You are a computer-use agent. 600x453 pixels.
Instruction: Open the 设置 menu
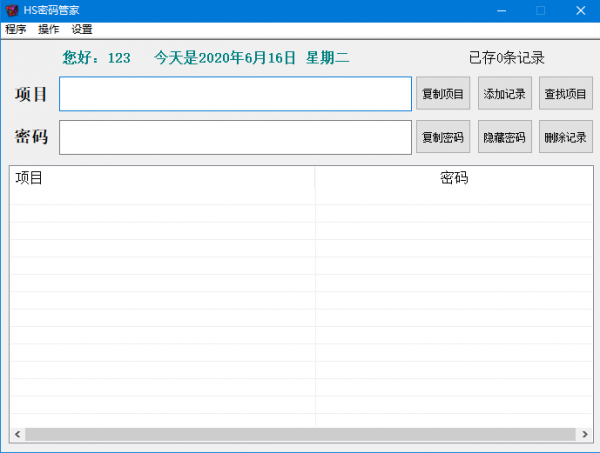click(82, 29)
